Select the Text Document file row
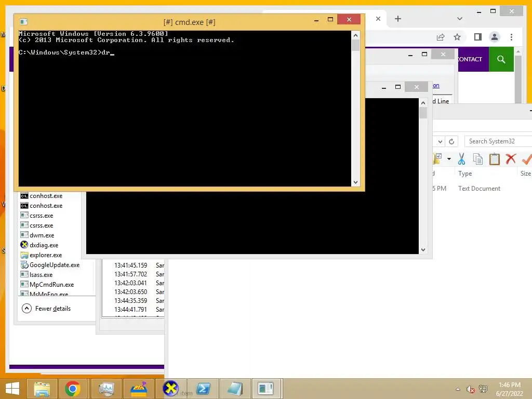This screenshot has height=399, width=532. click(x=479, y=188)
